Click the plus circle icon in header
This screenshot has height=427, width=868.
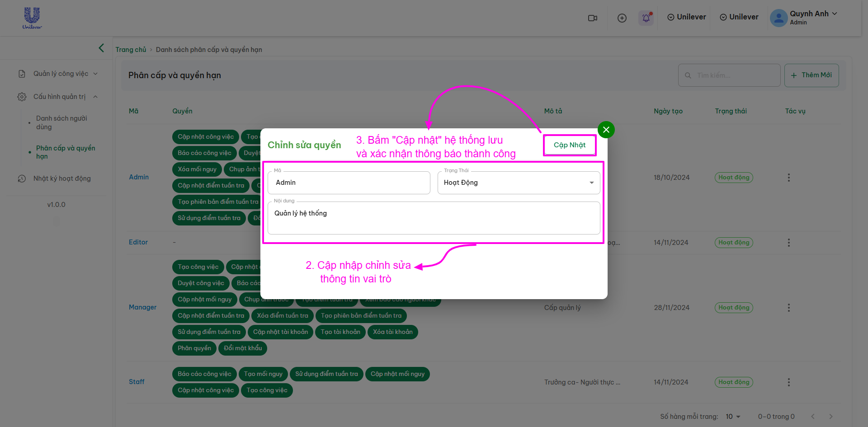[622, 18]
